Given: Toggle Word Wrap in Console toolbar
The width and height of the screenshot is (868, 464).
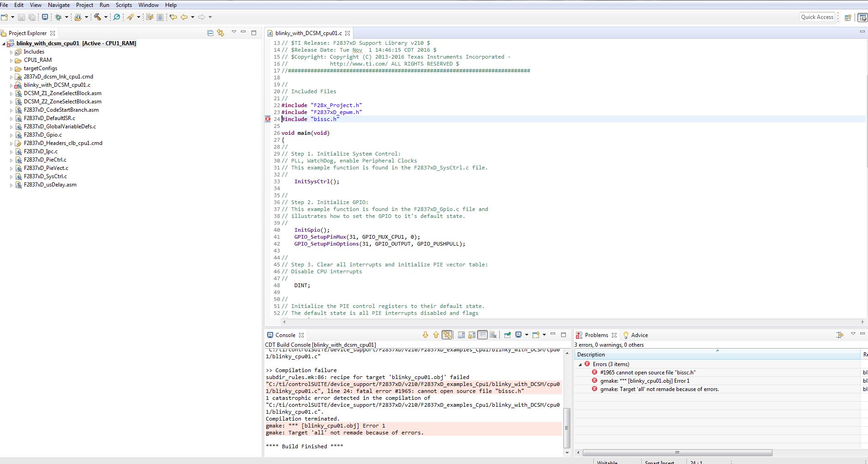Looking at the screenshot, I should 482,335.
